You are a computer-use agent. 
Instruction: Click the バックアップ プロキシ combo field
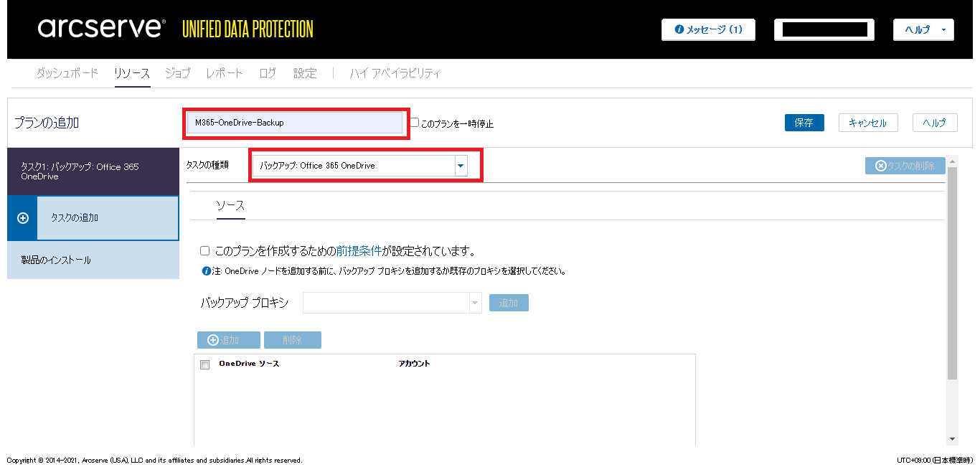[386, 303]
